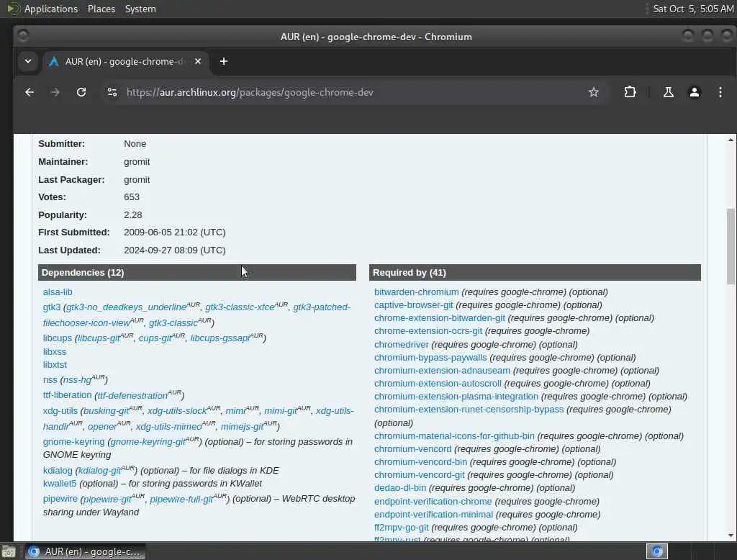Image resolution: width=737 pixels, height=560 pixels.
Task: Open gtk3-no_deadkeys_underline AUR link
Action: [x=127, y=307]
